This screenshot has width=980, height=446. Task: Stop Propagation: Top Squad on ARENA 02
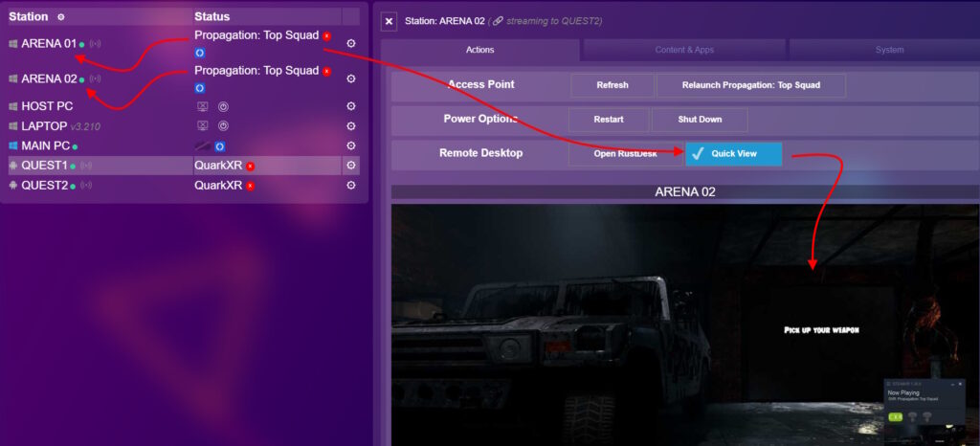coord(326,71)
